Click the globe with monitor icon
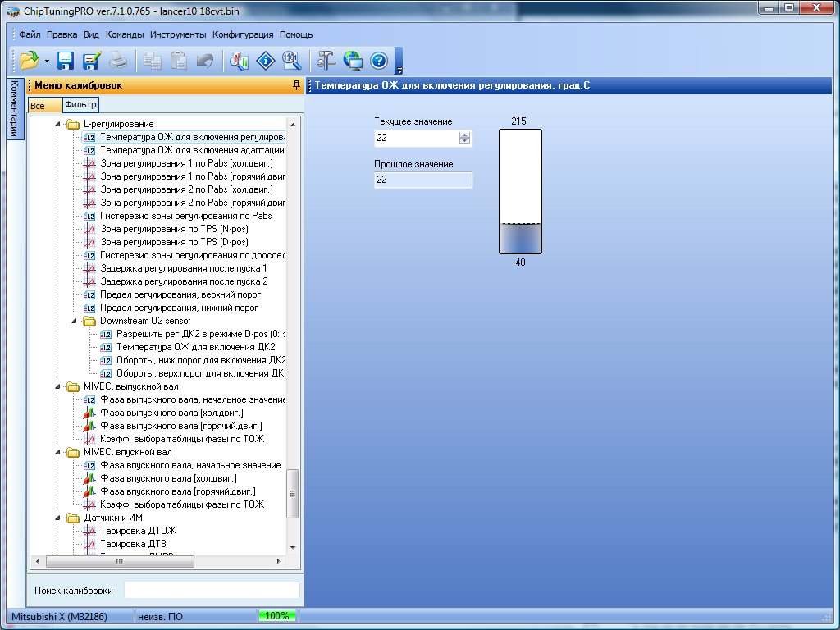 tap(353, 60)
